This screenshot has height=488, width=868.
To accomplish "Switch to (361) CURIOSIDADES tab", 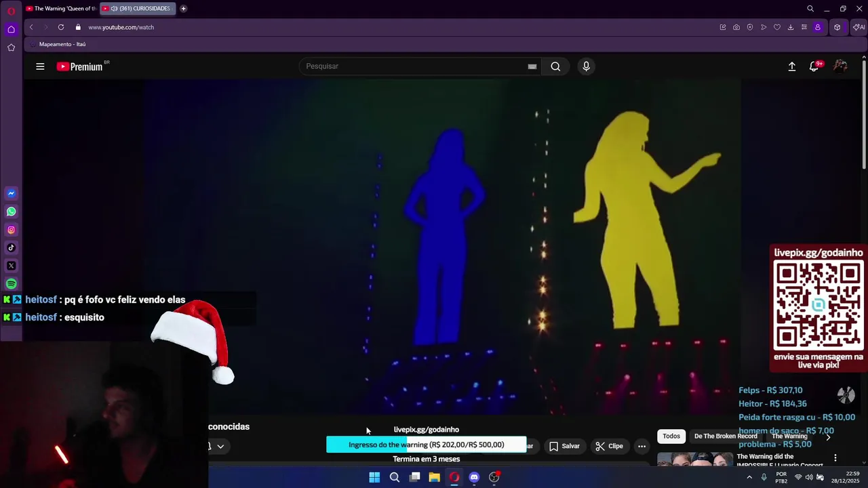I will [138, 9].
